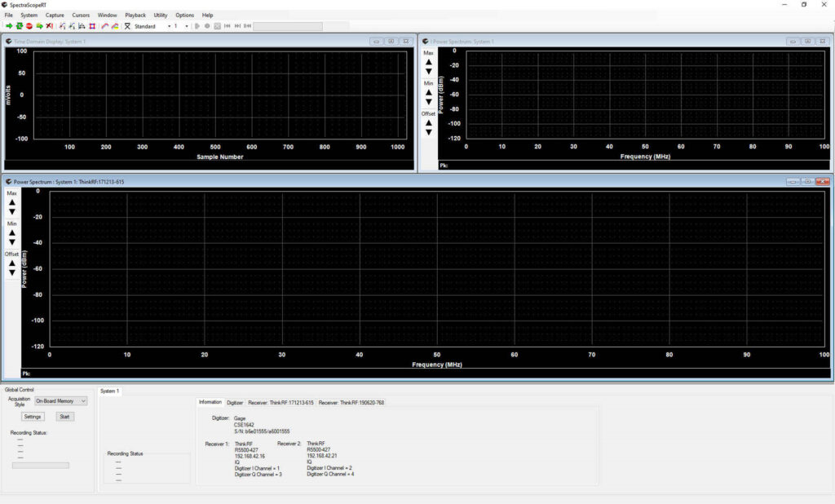Open the Window menu
The image size is (835, 504).
pos(108,15)
